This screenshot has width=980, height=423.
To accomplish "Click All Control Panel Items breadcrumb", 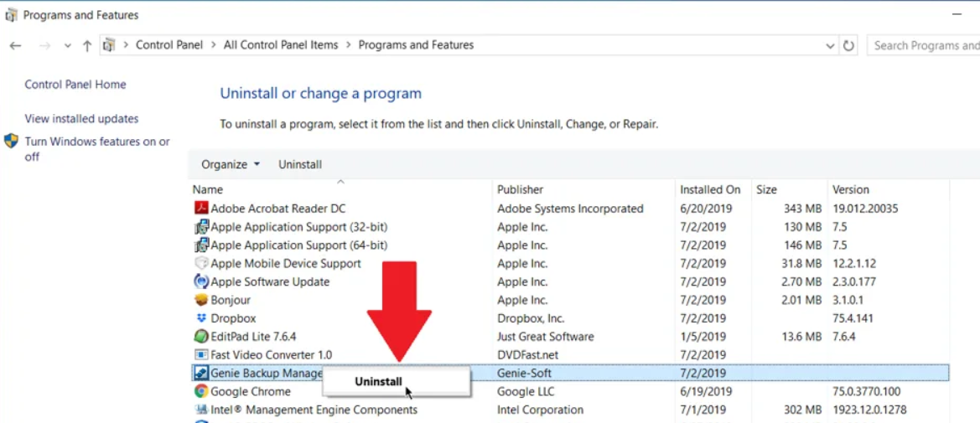I will [281, 45].
